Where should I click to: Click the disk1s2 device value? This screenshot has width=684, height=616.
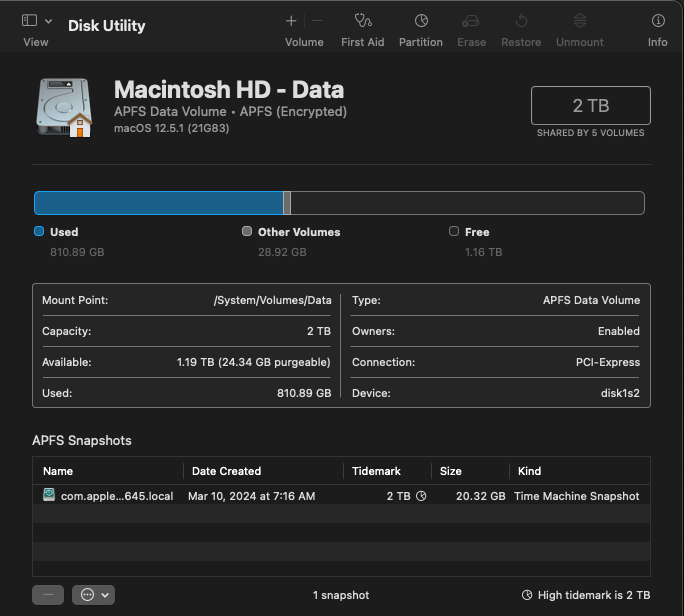tap(620, 393)
